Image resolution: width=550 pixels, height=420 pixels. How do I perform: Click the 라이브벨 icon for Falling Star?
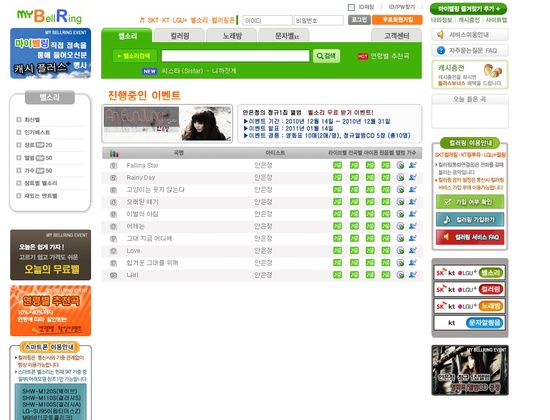[337, 165]
